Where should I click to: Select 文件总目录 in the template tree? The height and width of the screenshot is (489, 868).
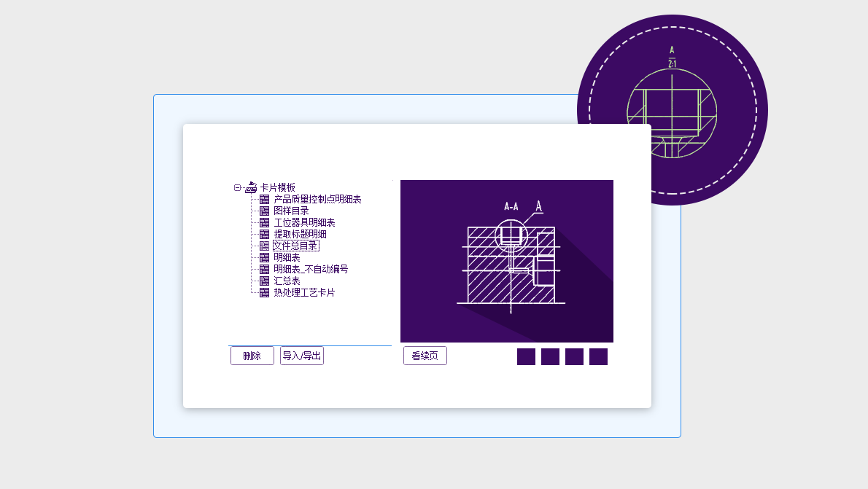tap(295, 246)
